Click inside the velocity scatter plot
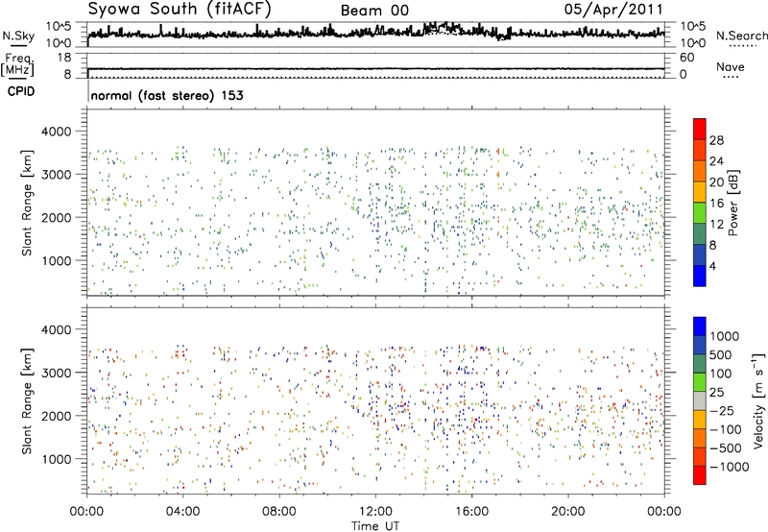Viewport: 768px width, 532px height. point(375,399)
